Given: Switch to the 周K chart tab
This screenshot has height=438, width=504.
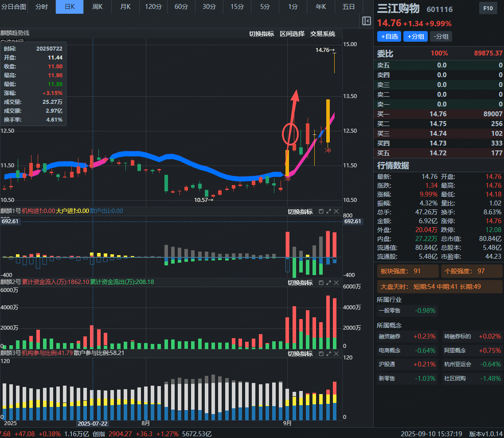Looking at the screenshot, I should [97, 7].
